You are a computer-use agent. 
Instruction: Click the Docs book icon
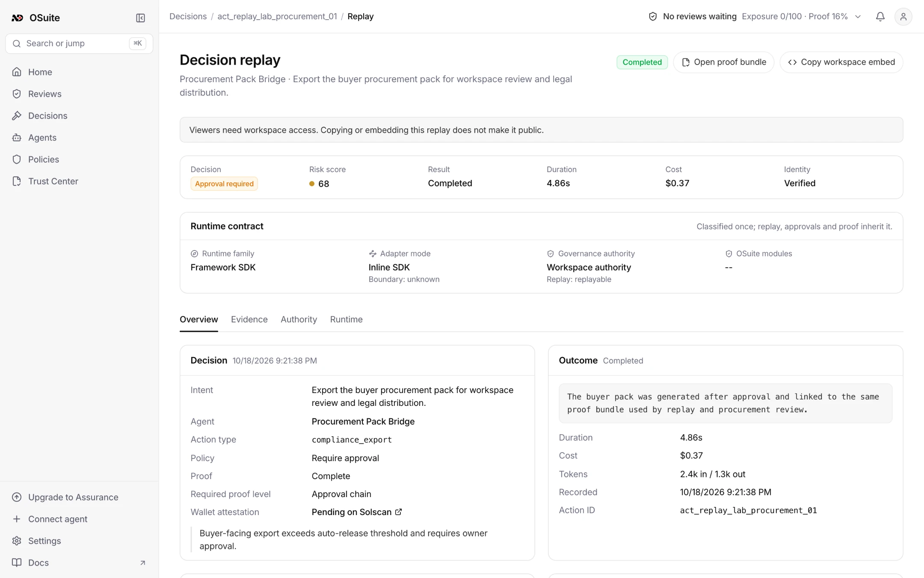[17, 563]
